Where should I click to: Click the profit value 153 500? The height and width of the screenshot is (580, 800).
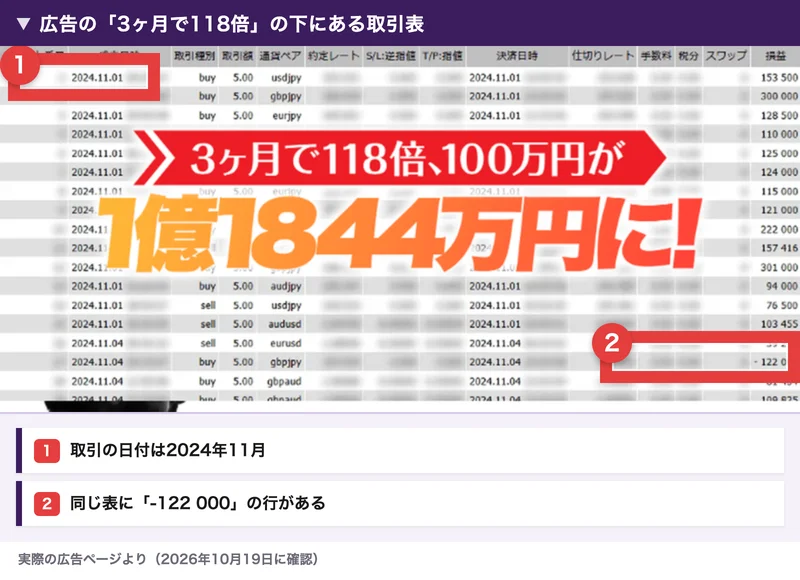pyautogui.click(x=779, y=78)
